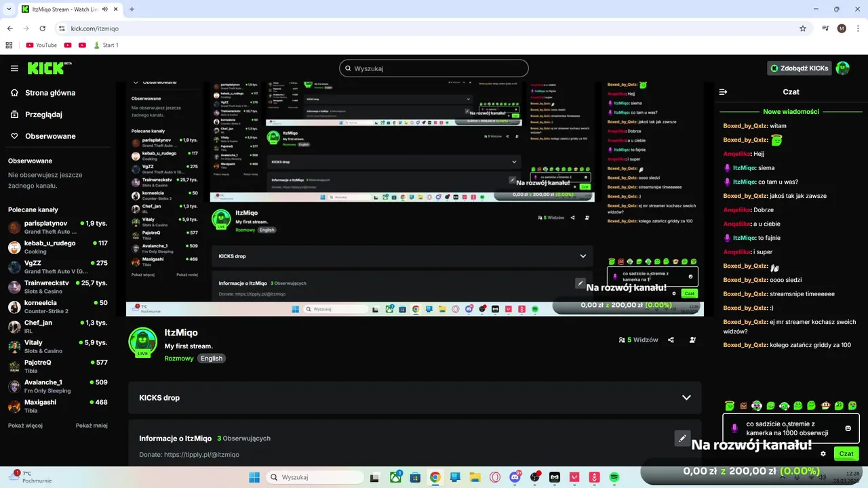This screenshot has width=868, height=488.
Task: Click the purple microphone badge in chat input
Action: point(734,428)
